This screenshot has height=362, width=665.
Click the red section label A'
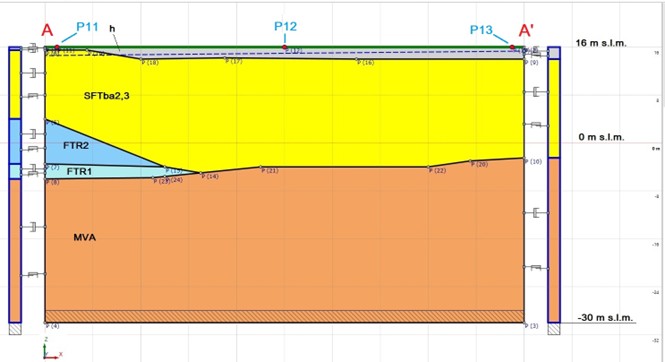pos(526,31)
